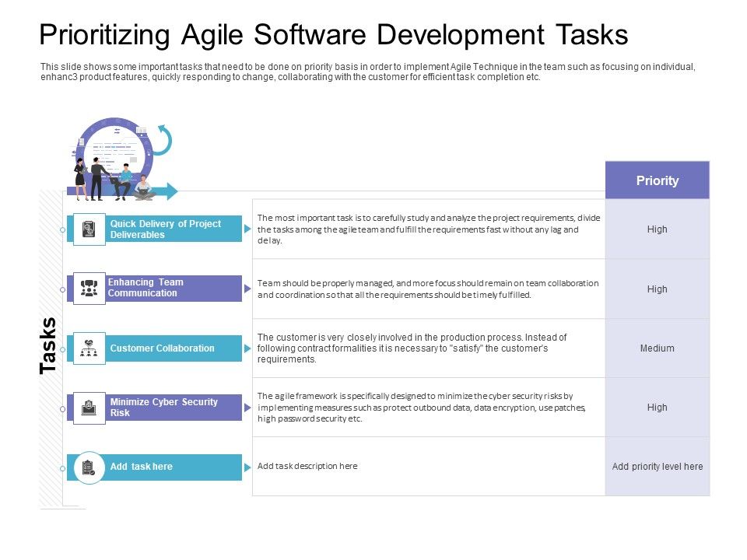Select the Customer Collaboration hierarchy icon
The width and height of the screenshot is (747, 560).
tap(88, 348)
